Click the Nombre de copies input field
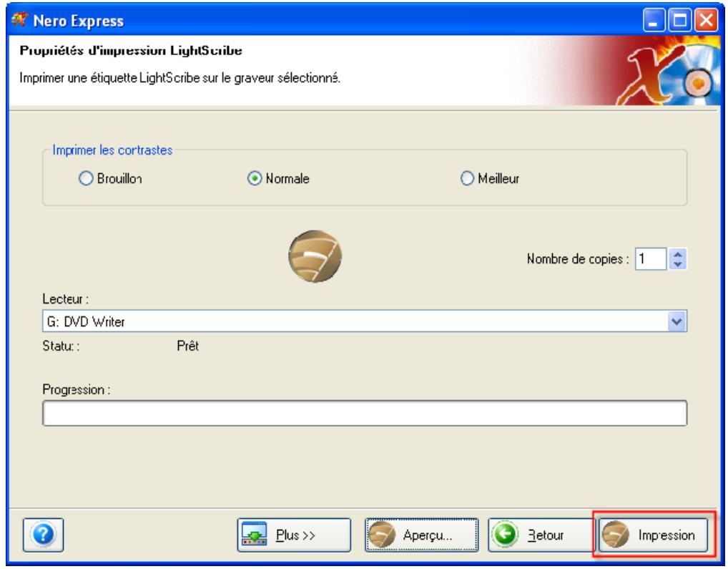This screenshot has width=728, height=569. coord(651,258)
